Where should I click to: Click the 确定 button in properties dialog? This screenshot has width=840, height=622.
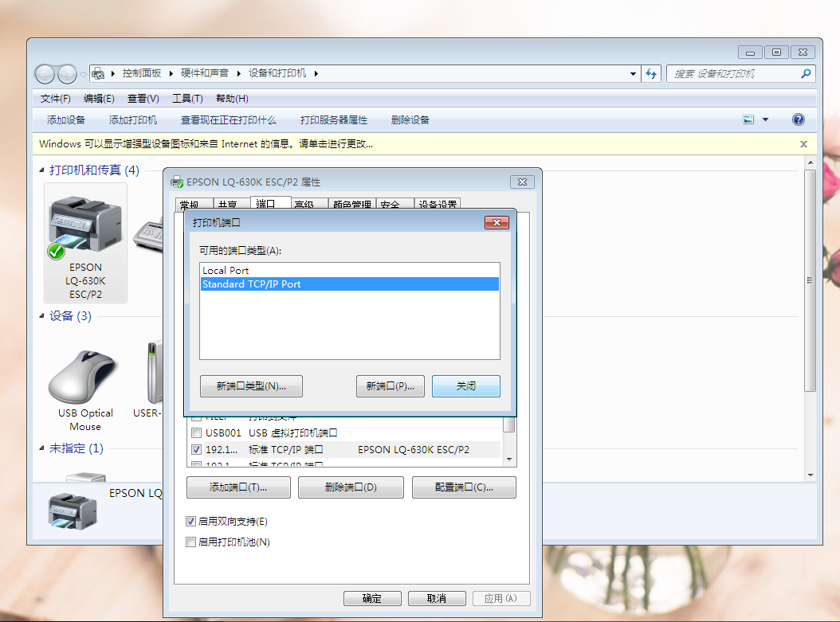[372, 598]
